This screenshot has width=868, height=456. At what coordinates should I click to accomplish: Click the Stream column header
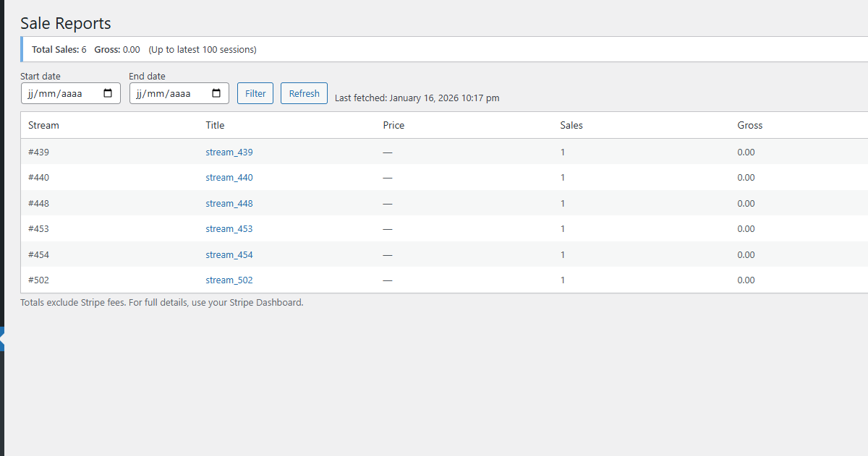pos(43,125)
